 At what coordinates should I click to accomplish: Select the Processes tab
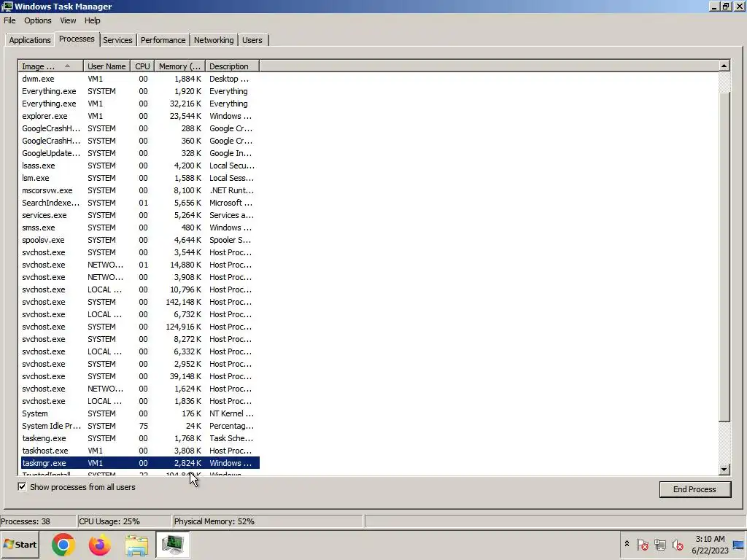point(77,39)
